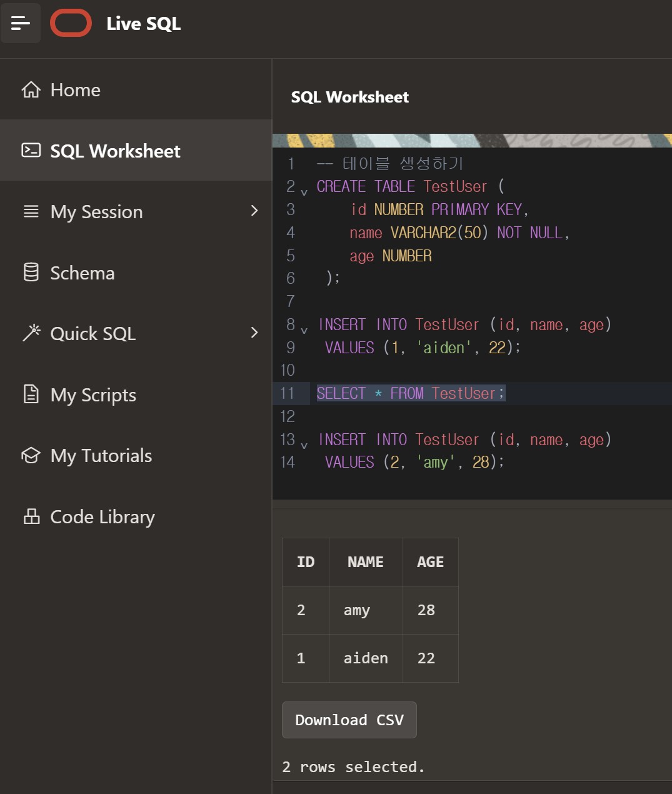This screenshot has width=672, height=794.
Task: Click INSERT INTO TestUser statement on line 13
Action: click(x=464, y=440)
